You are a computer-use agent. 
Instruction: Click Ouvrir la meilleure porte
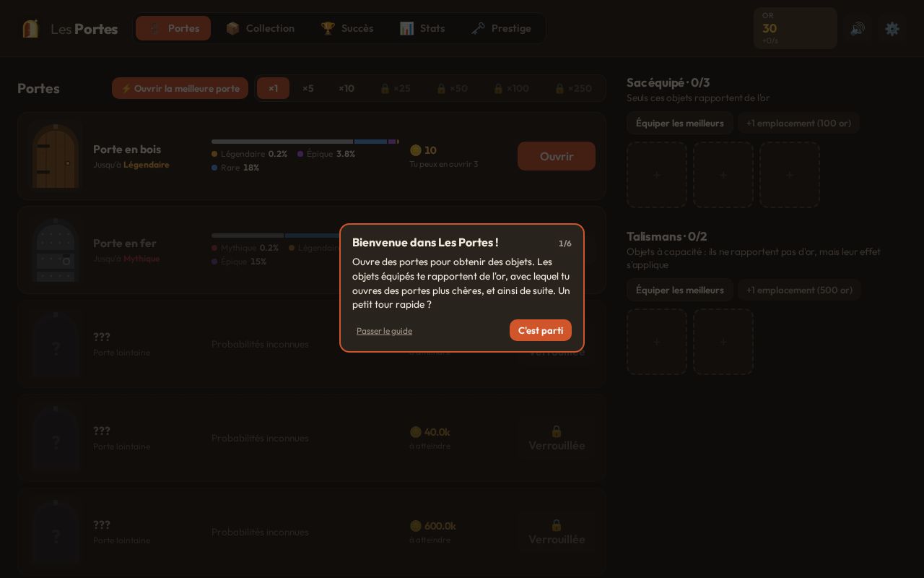coord(180,88)
